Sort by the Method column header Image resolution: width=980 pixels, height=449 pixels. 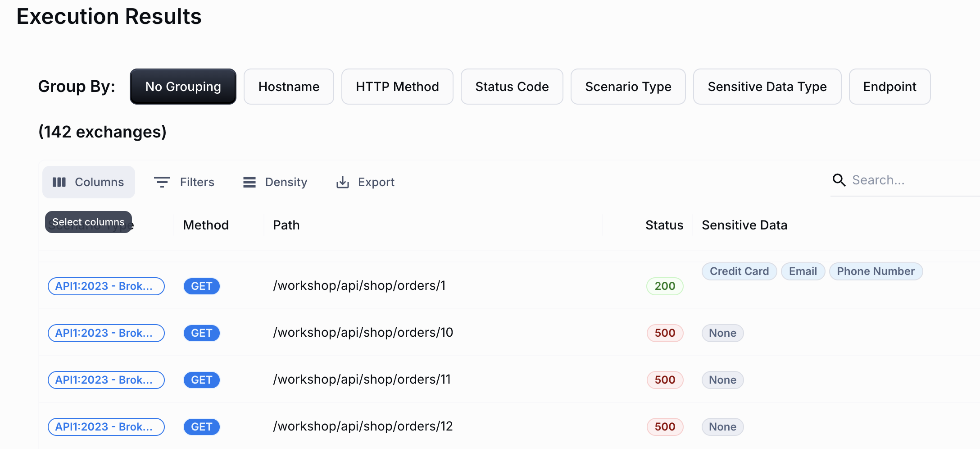coord(206,225)
